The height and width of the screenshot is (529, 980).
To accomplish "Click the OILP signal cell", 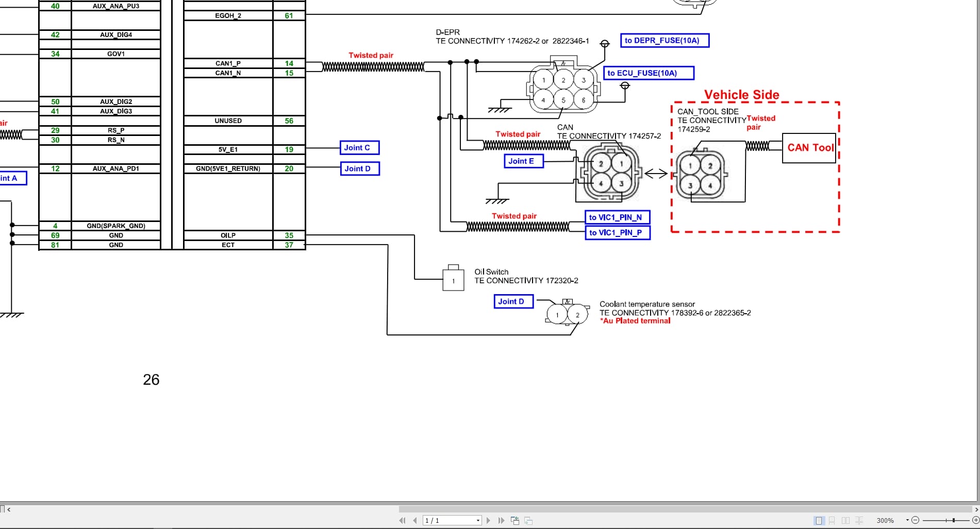I will pos(228,235).
